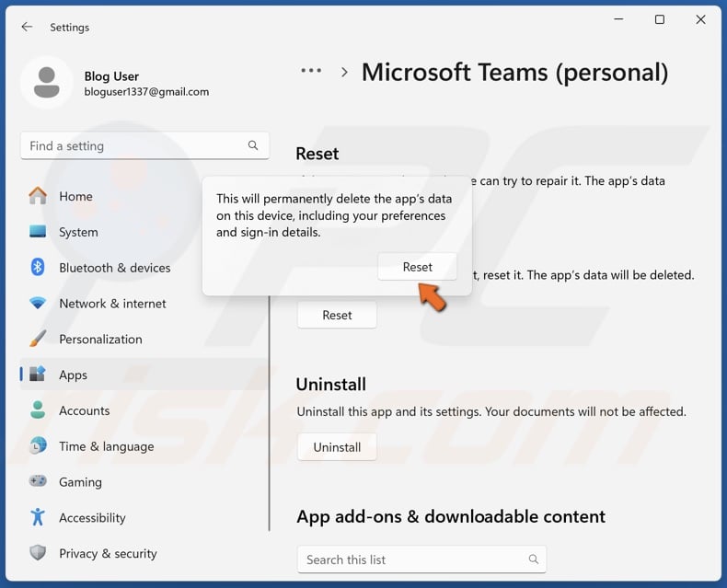727x588 pixels.
Task: Open the Blog User profile avatar
Action: click(x=47, y=83)
